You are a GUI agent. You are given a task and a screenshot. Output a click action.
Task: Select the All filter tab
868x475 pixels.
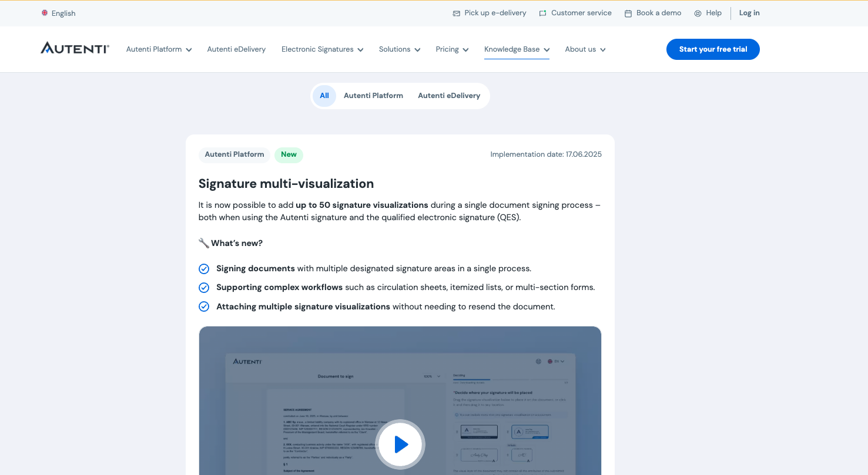[324, 96]
